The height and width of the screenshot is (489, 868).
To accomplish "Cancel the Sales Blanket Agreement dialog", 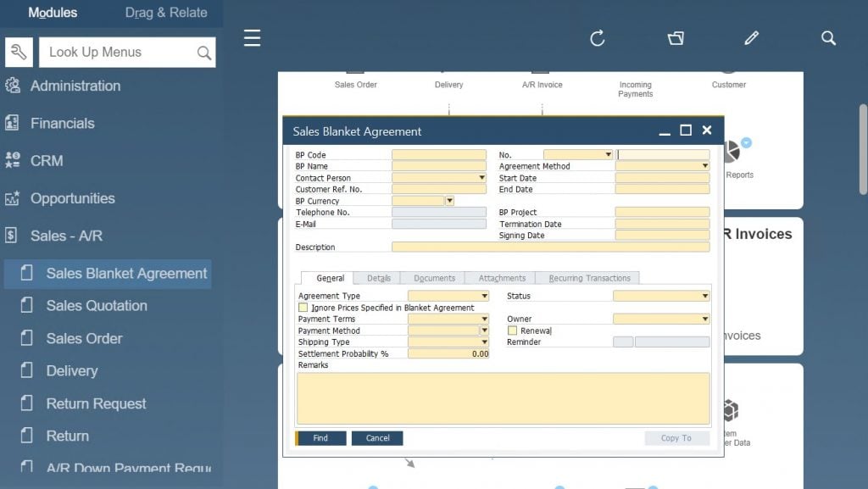I will point(376,438).
